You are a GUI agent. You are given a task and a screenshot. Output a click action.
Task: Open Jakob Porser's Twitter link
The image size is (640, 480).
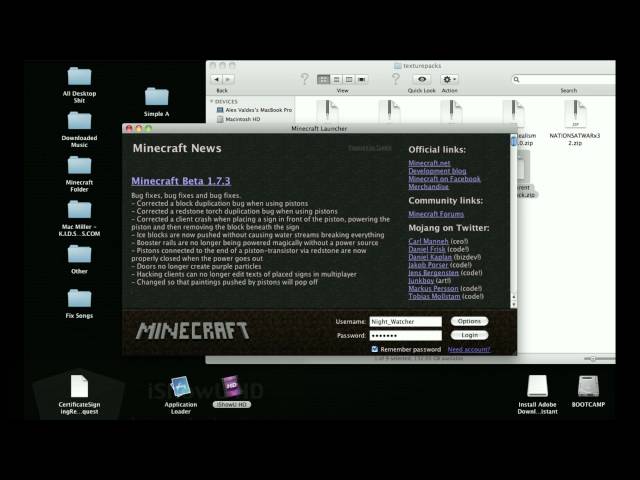(x=428, y=265)
